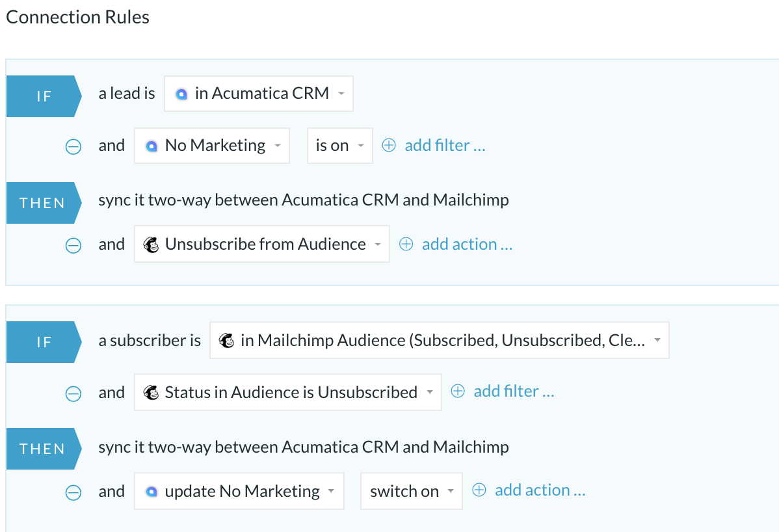Image resolution: width=779 pixels, height=532 pixels.
Task: Click plus icon beside switch on add action
Action: [x=479, y=490]
